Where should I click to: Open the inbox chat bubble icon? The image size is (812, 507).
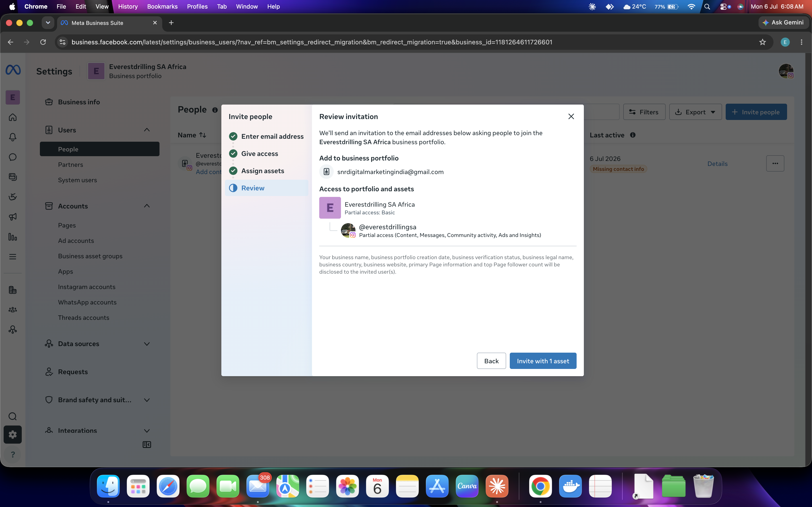click(13, 157)
